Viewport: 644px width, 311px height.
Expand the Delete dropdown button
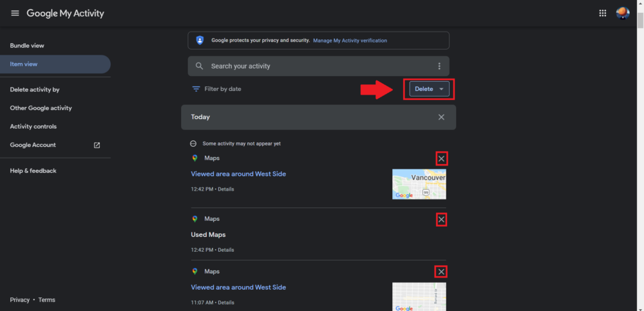pos(429,89)
